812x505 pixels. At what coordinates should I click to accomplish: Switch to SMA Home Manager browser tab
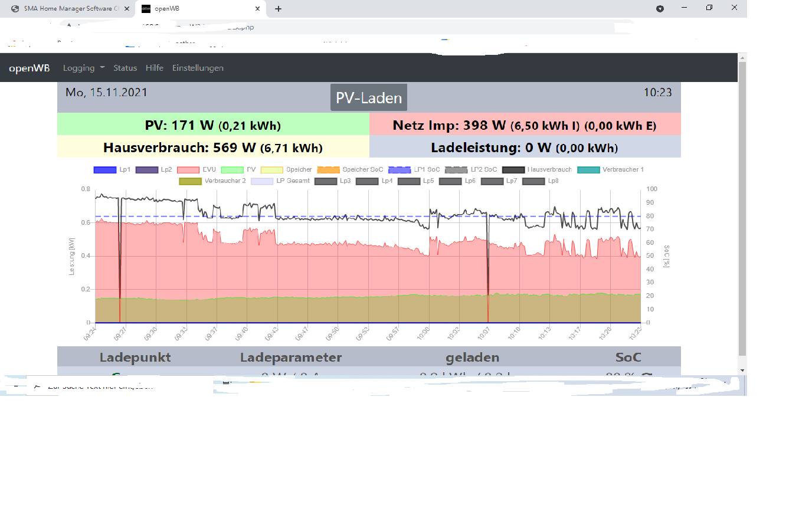pos(66,9)
